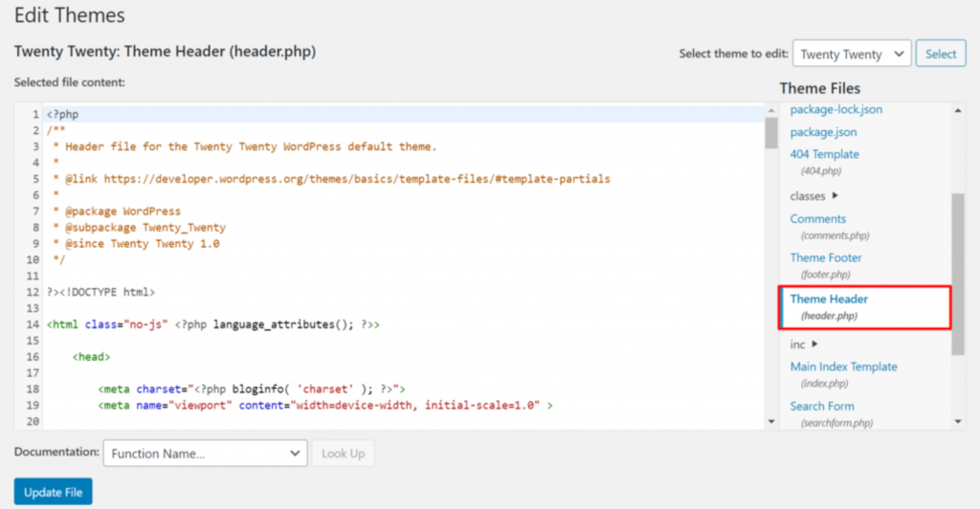Screen dimensions: 980x509
Task: Open the Function Name documentation dropdown
Action: pos(205,454)
